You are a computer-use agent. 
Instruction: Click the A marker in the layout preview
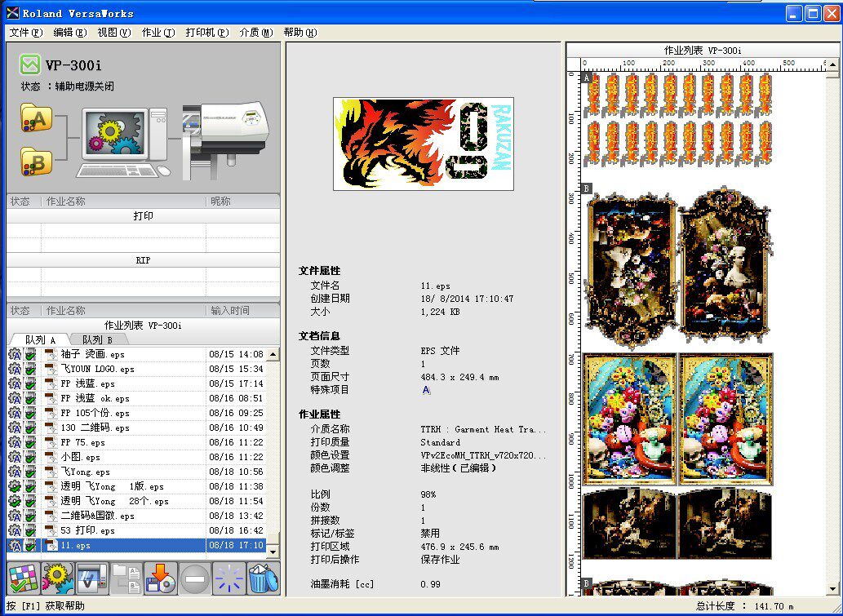pyautogui.click(x=587, y=78)
